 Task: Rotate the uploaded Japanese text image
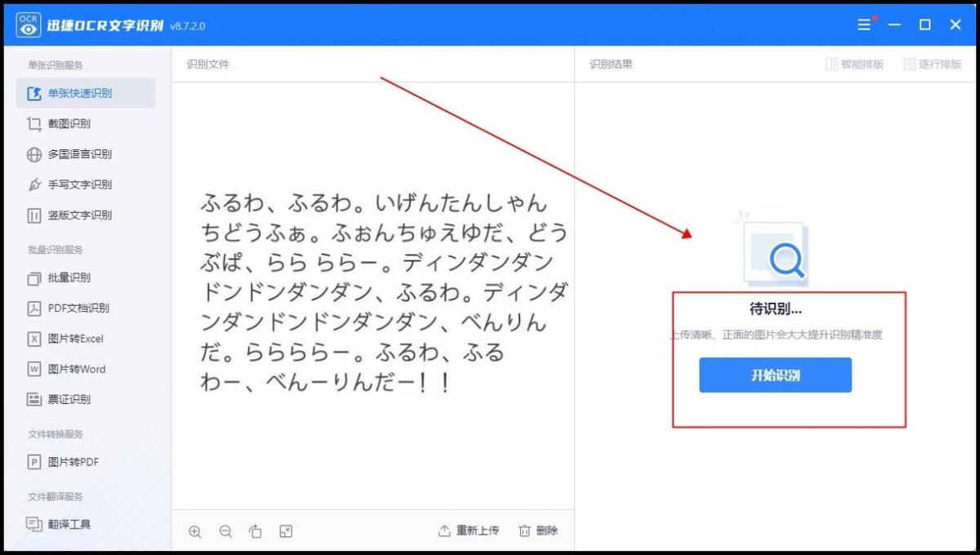point(256,531)
